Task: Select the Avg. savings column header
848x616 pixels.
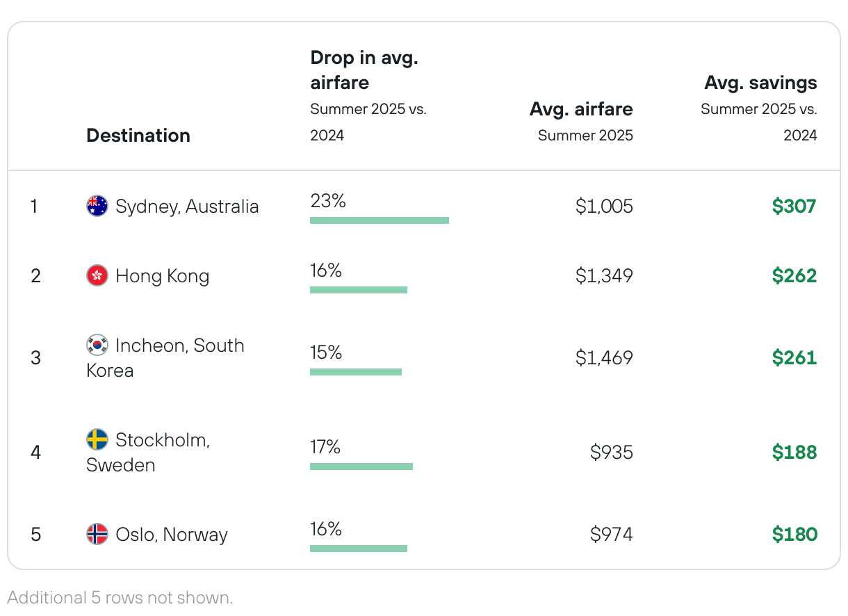Action: (x=760, y=83)
